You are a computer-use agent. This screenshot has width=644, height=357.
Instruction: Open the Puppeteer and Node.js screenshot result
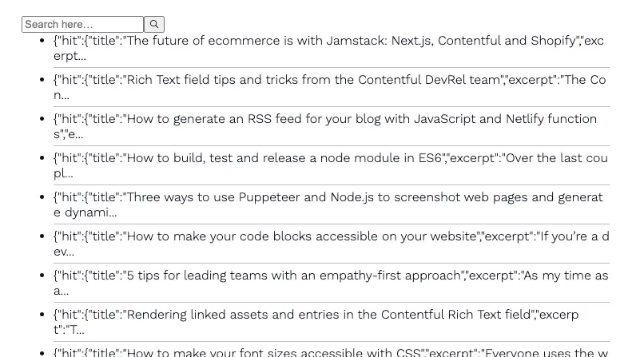[x=332, y=204]
